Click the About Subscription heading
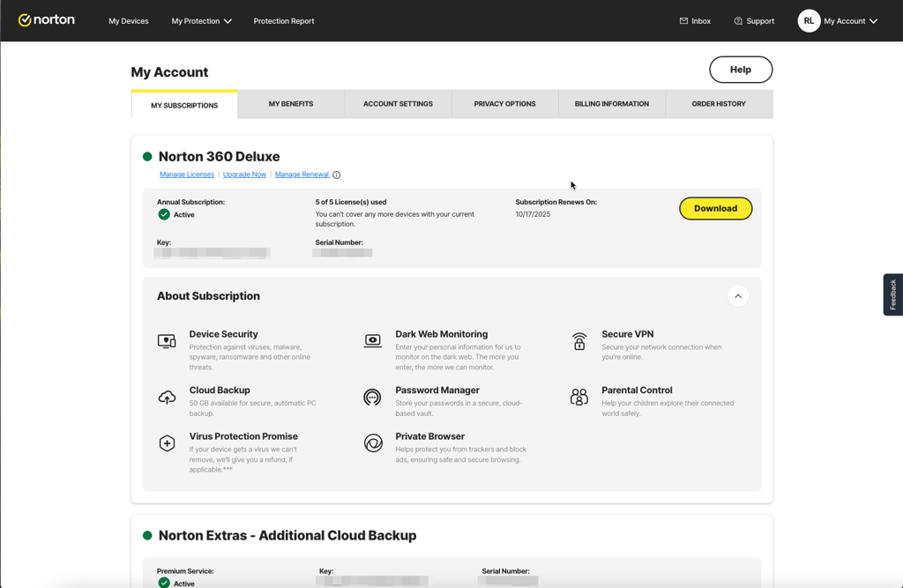This screenshot has height=588, width=903. (x=208, y=296)
